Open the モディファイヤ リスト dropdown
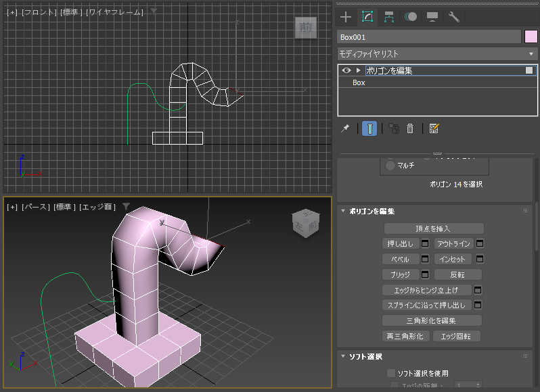Screen dimensions: 540x392 tap(437, 54)
